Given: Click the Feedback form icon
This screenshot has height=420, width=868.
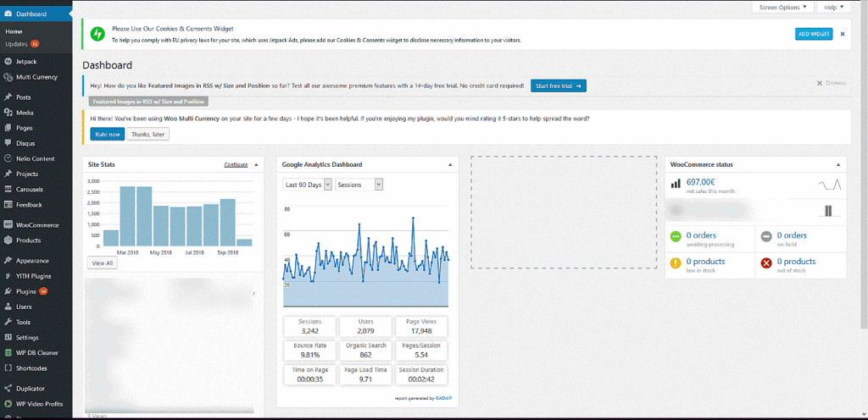Looking at the screenshot, I should (8, 204).
